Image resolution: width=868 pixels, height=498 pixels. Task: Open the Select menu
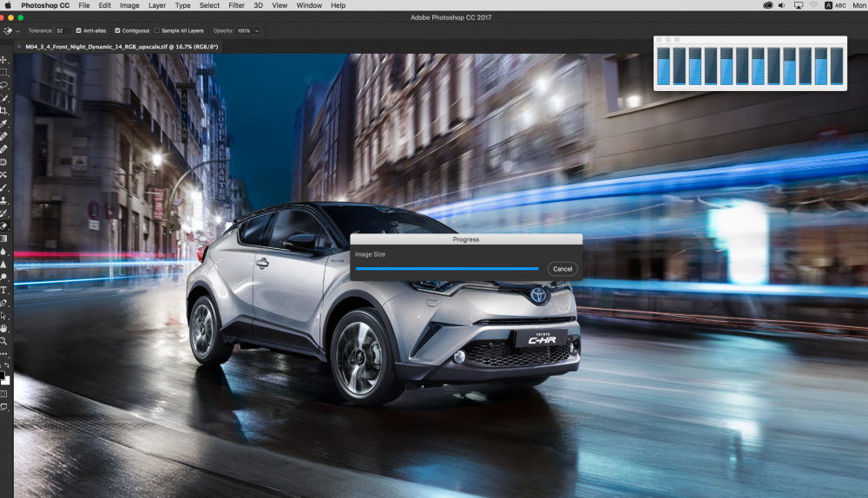[209, 5]
